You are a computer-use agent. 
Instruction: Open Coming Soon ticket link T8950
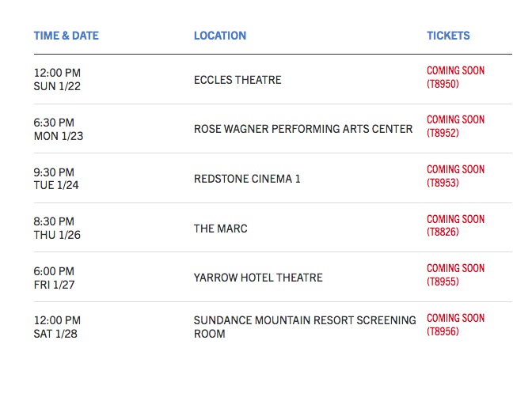coord(455,78)
